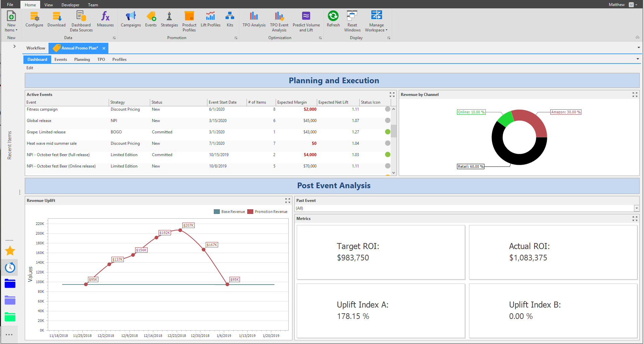The image size is (644, 344).
Task: Click the Events ribbon icon
Action: 151,19
